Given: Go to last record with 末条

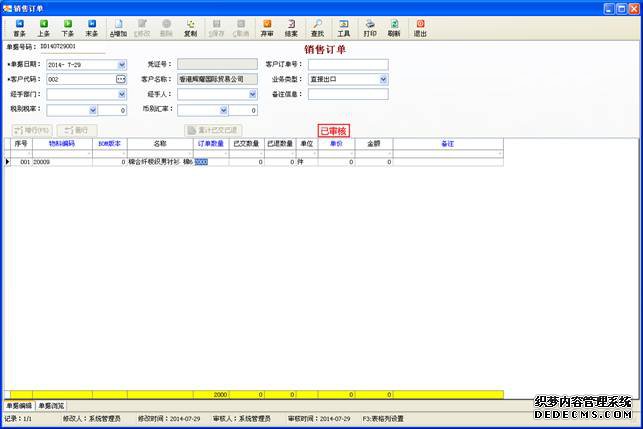Looking at the screenshot, I should click(92, 27).
